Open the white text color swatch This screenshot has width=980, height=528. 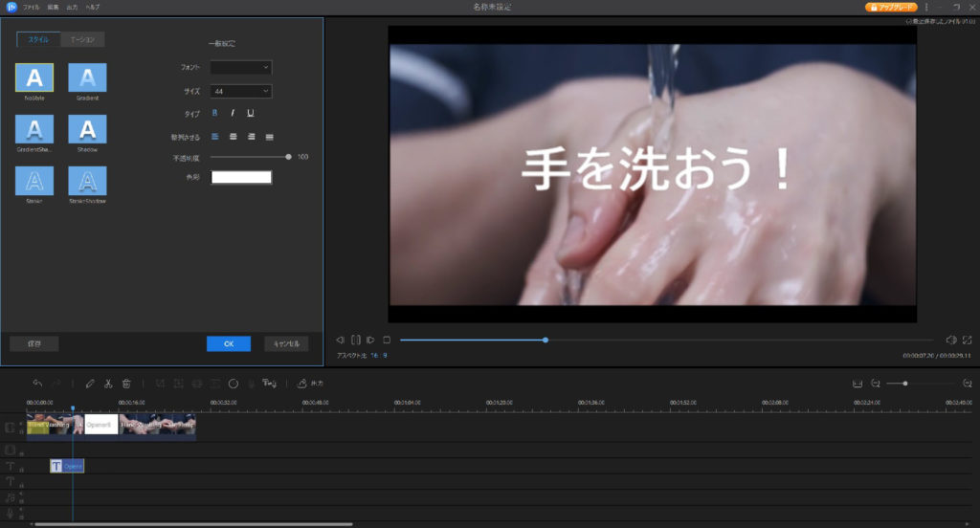[x=241, y=178]
